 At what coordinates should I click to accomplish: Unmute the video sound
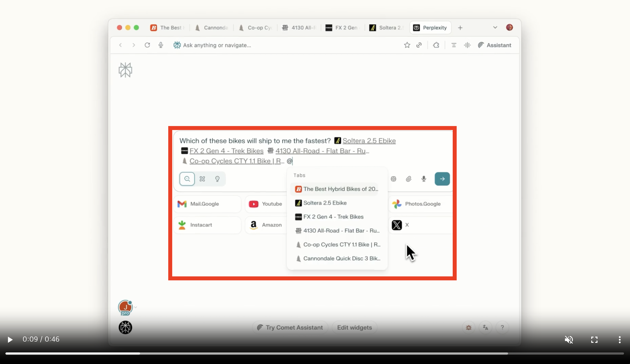569,339
